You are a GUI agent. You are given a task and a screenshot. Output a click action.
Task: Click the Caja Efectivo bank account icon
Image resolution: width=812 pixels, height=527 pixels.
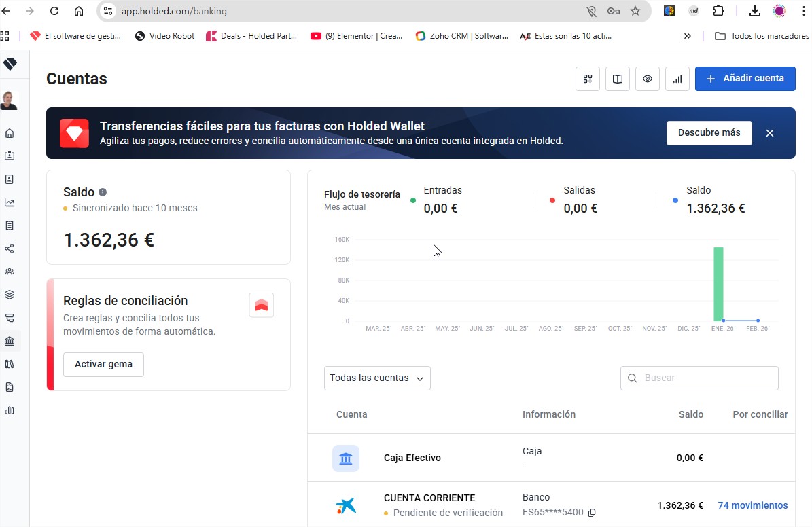(346, 458)
